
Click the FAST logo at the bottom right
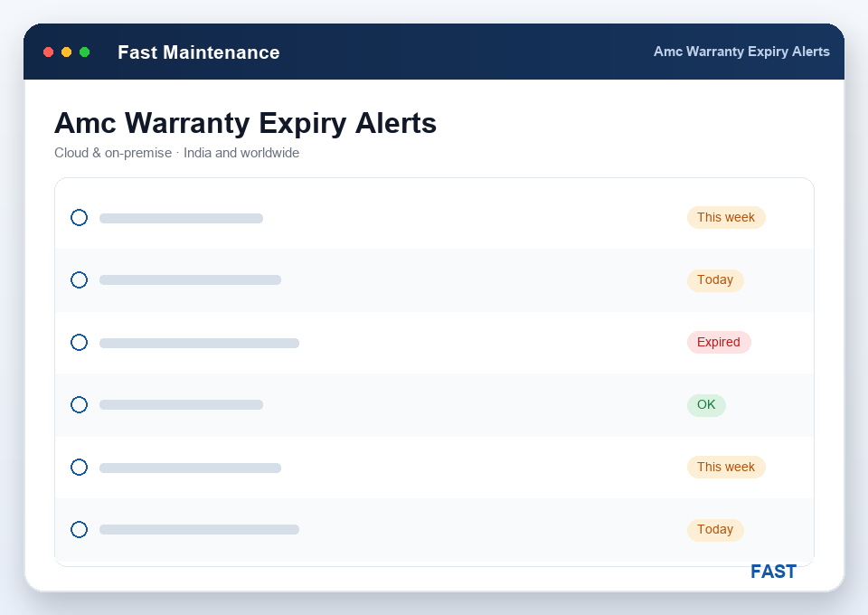point(773,572)
